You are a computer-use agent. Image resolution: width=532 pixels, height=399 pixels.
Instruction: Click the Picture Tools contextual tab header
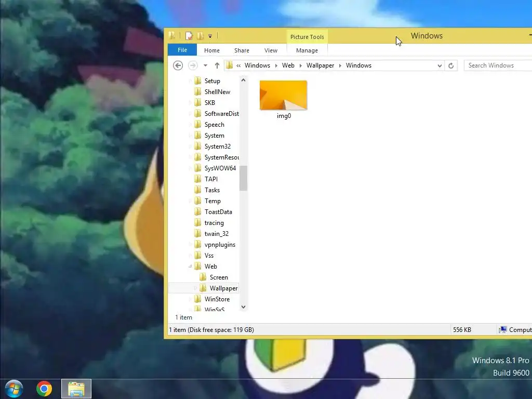[307, 37]
